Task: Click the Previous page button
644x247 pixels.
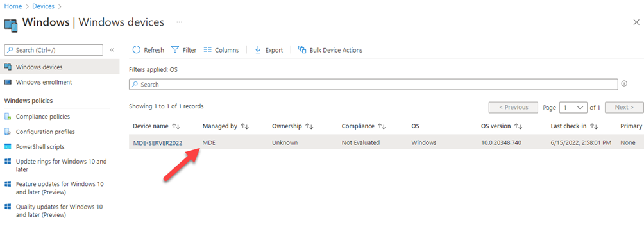Action: click(513, 107)
